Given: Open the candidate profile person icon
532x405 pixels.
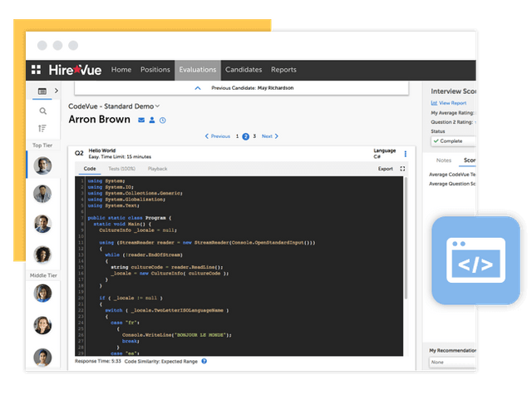Looking at the screenshot, I should point(152,121).
